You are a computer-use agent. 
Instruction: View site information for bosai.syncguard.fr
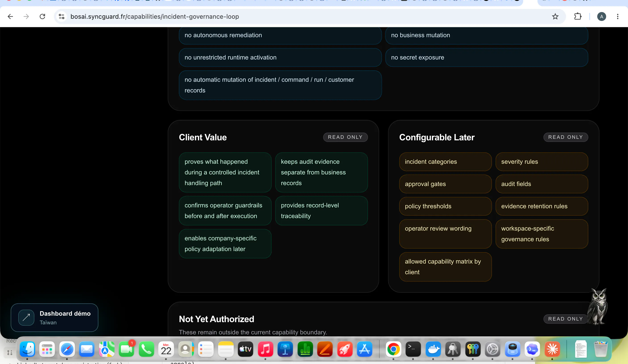coord(62,16)
